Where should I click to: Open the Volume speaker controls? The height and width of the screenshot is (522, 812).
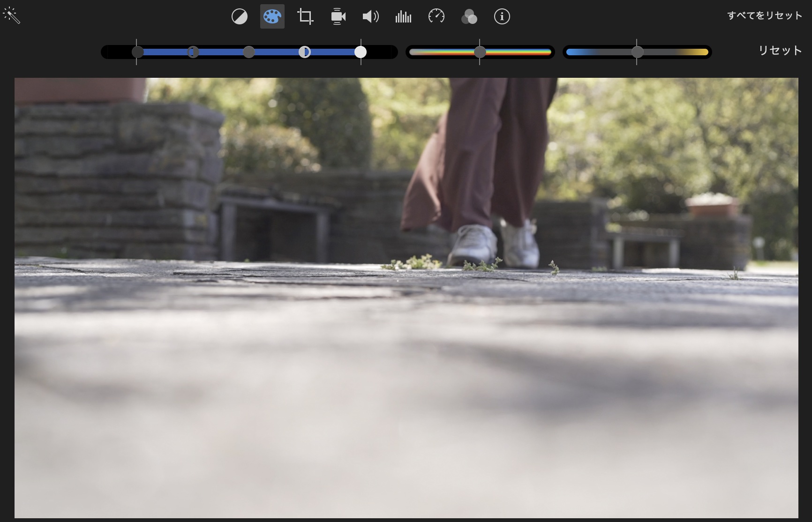tap(370, 17)
